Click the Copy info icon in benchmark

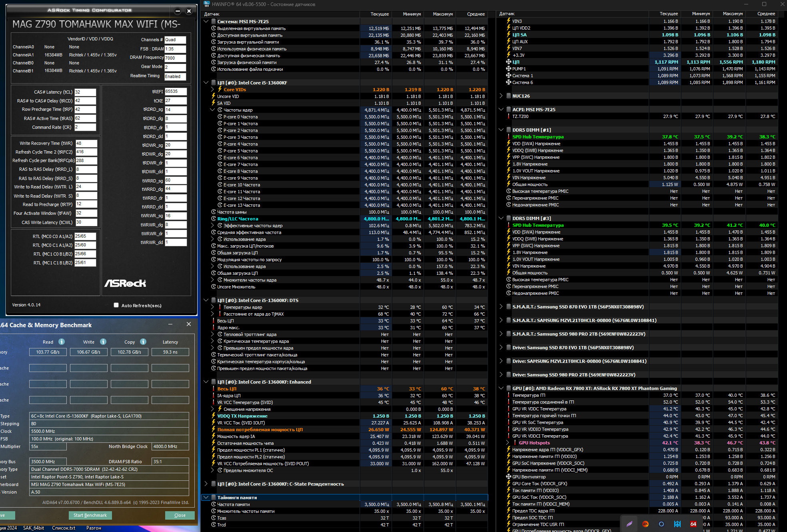pos(143,342)
